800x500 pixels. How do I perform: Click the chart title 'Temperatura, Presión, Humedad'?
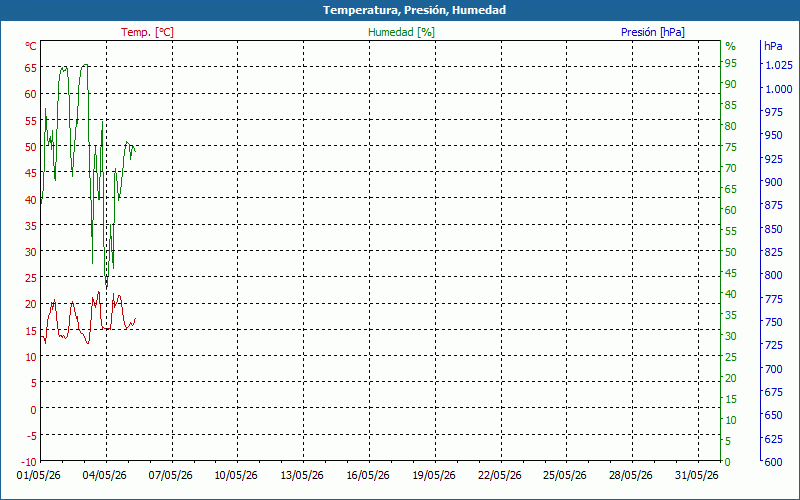pos(414,10)
